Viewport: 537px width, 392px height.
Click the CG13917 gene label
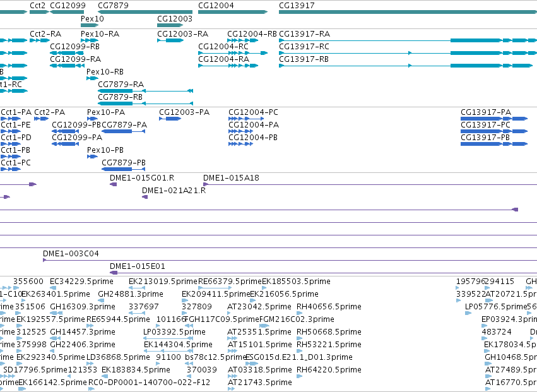click(x=297, y=6)
